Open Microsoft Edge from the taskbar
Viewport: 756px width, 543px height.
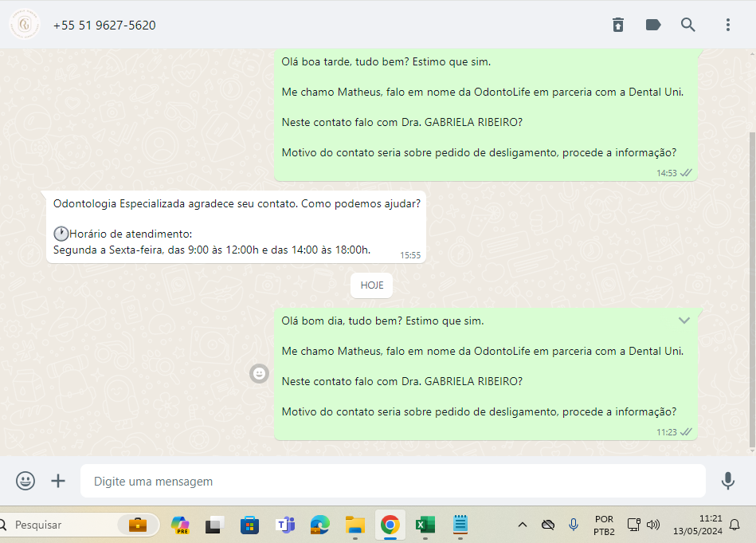320,525
